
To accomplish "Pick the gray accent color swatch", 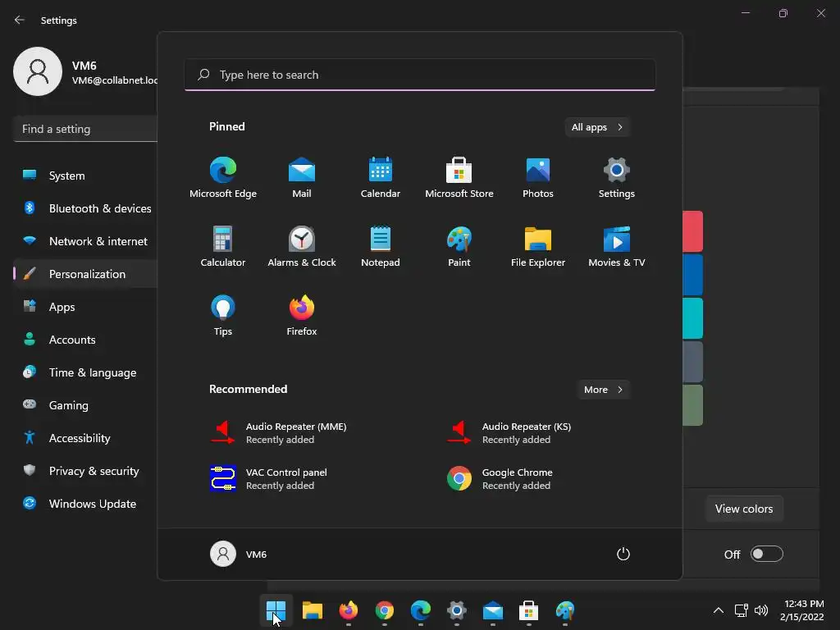I will 692,362.
